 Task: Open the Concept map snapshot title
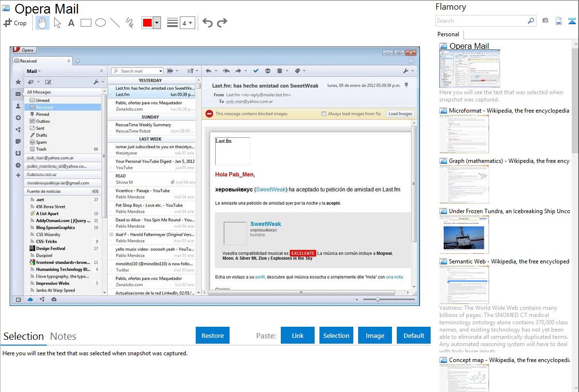tap(509, 360)
